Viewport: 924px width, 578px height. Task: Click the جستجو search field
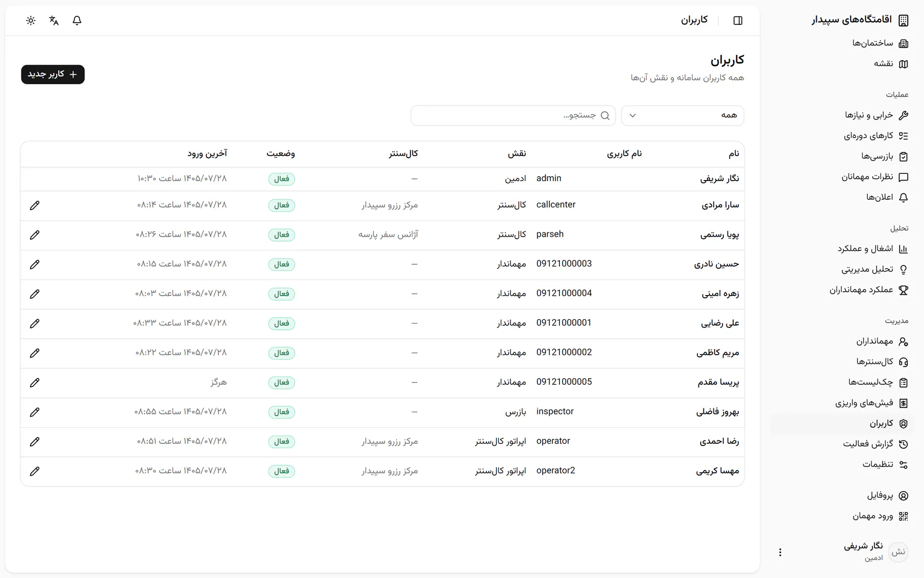513,116
